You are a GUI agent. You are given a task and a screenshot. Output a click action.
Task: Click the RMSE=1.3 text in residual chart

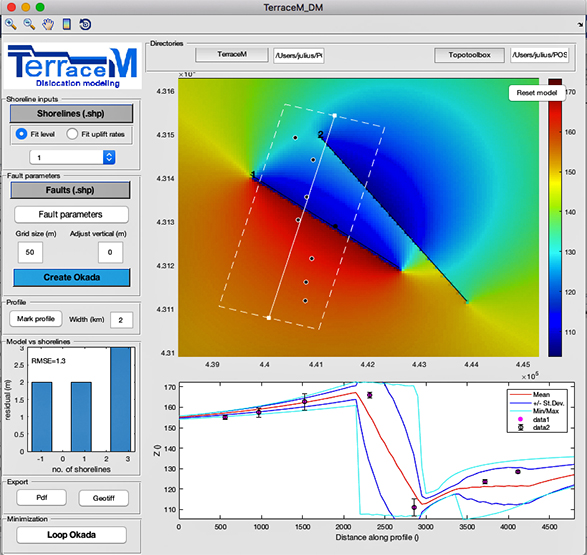(48, 361)
